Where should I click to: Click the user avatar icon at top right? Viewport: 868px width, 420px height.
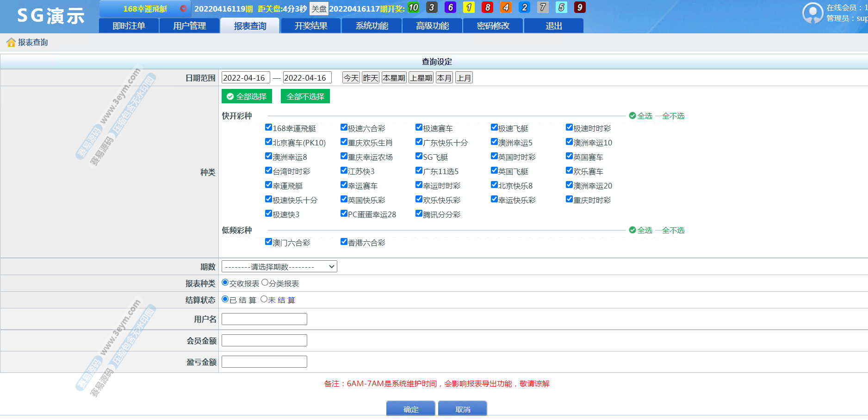[x=812, y=13]
